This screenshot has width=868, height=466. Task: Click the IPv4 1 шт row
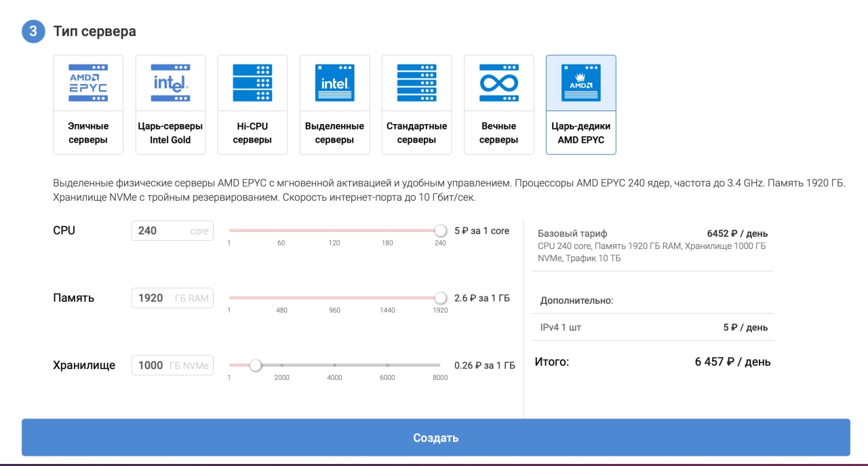653,327
